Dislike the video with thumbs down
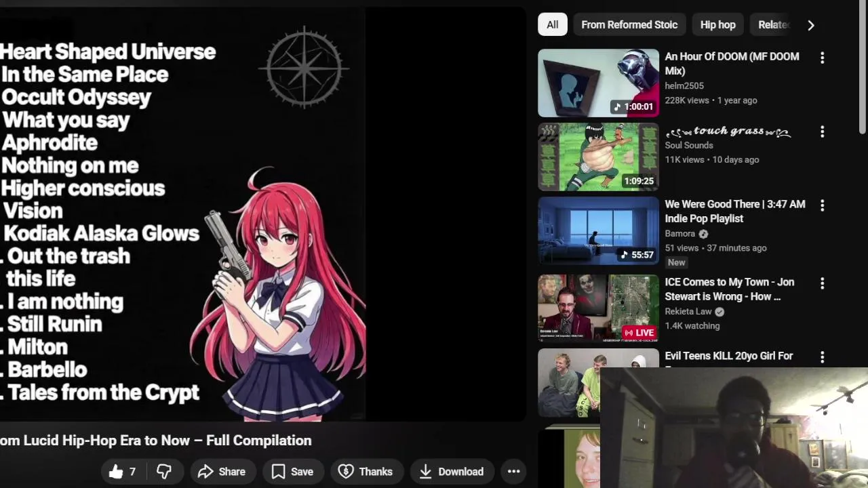868x488 pixels. tap(163, 472)
